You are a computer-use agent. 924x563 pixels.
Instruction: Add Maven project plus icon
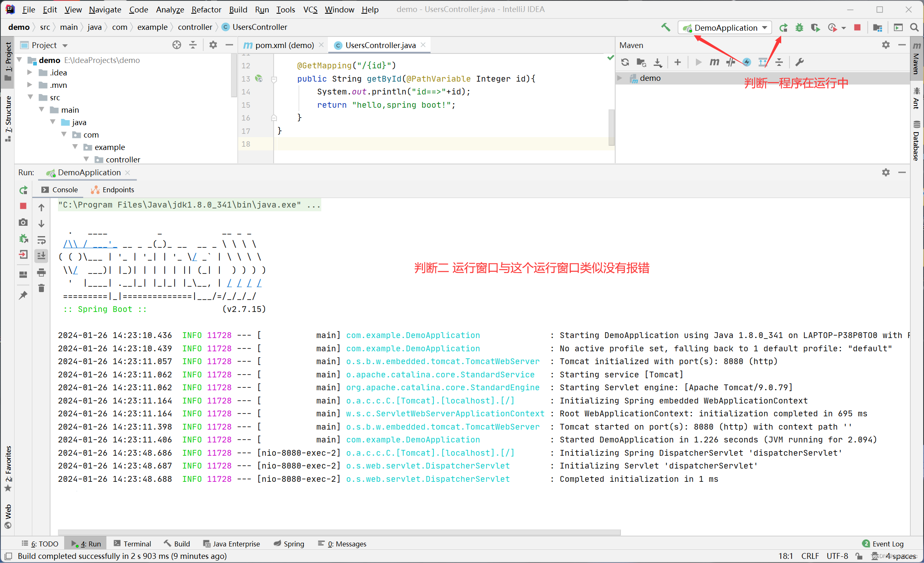pyautogui.click(x=678, y=62)
